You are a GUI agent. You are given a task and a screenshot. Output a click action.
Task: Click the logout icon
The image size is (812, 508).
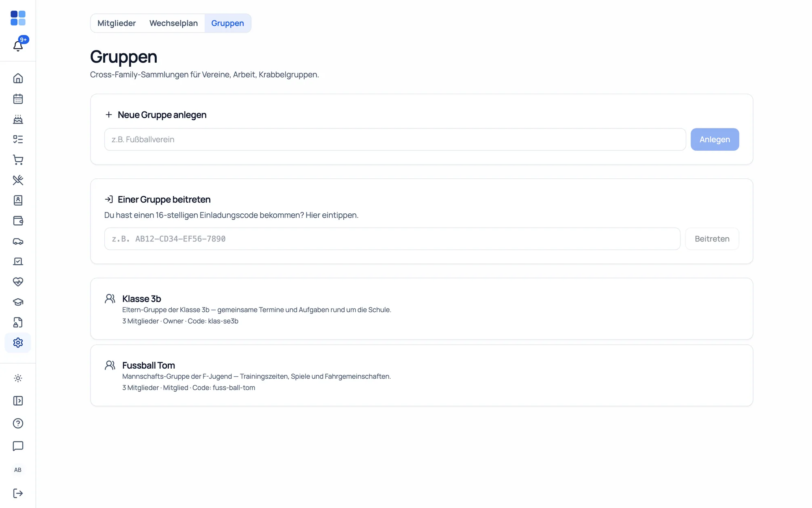click(18, 493)
